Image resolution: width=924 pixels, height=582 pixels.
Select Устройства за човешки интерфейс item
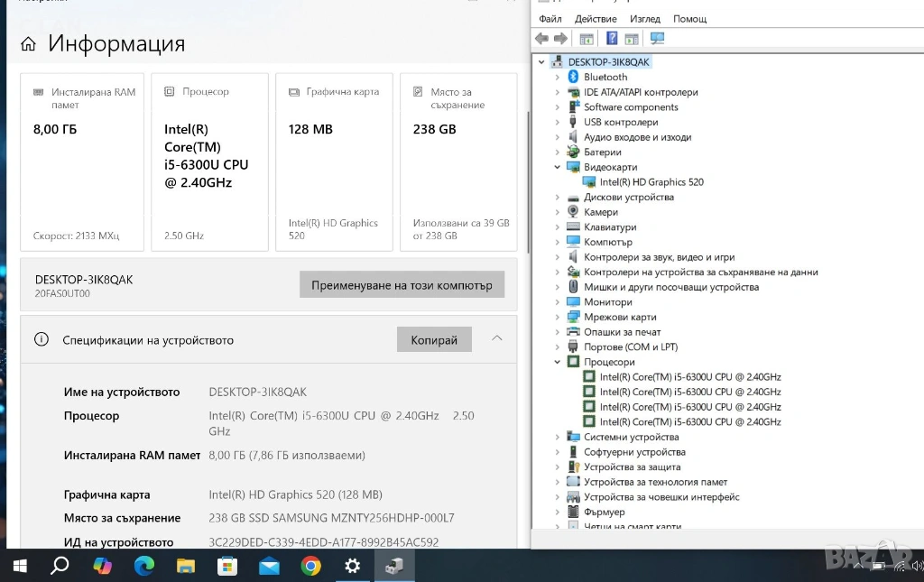point(661,496)
